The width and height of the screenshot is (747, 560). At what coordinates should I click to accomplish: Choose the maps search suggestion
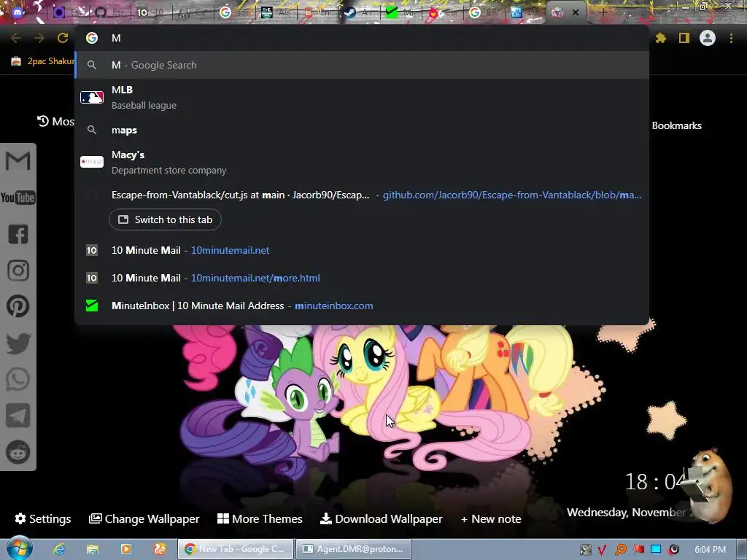tap(362, 130)
